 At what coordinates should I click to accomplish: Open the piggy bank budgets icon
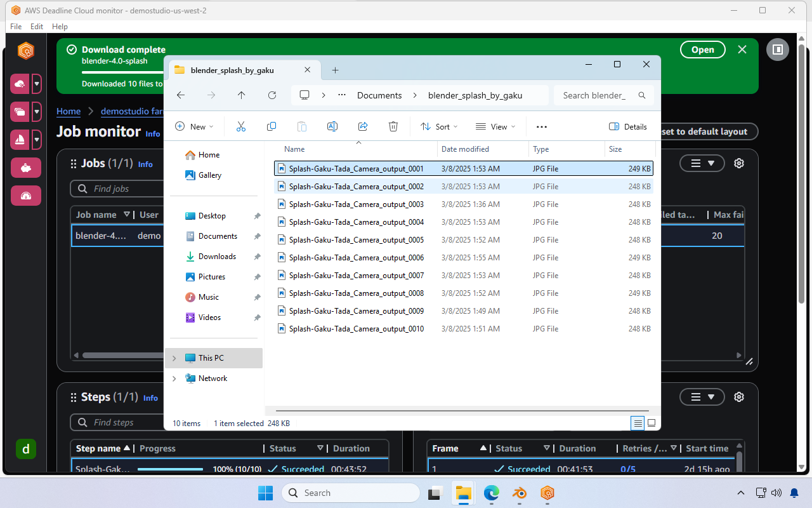coord(26,168)
